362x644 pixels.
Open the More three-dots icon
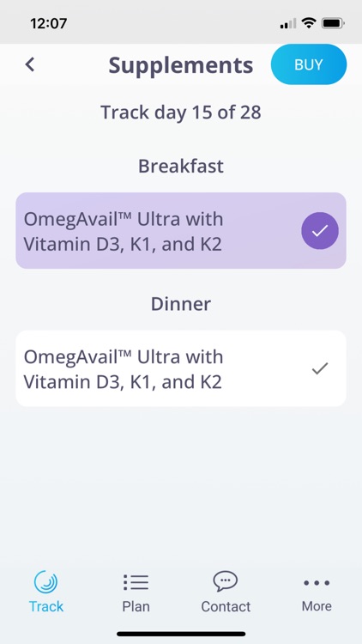tap(317, 583)
